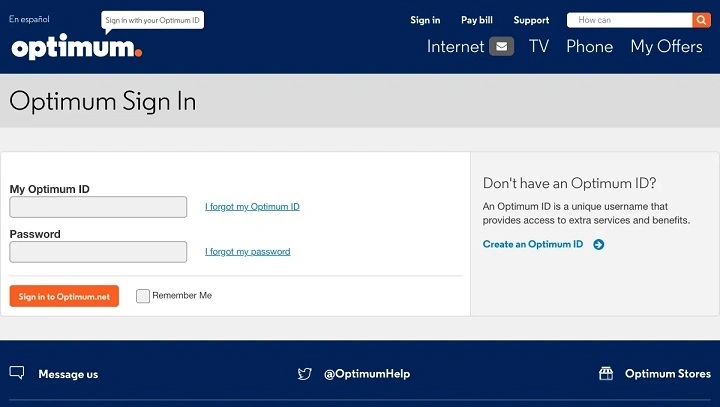Click the Message us link text
The image size is (720, 407).
(68, 374)
